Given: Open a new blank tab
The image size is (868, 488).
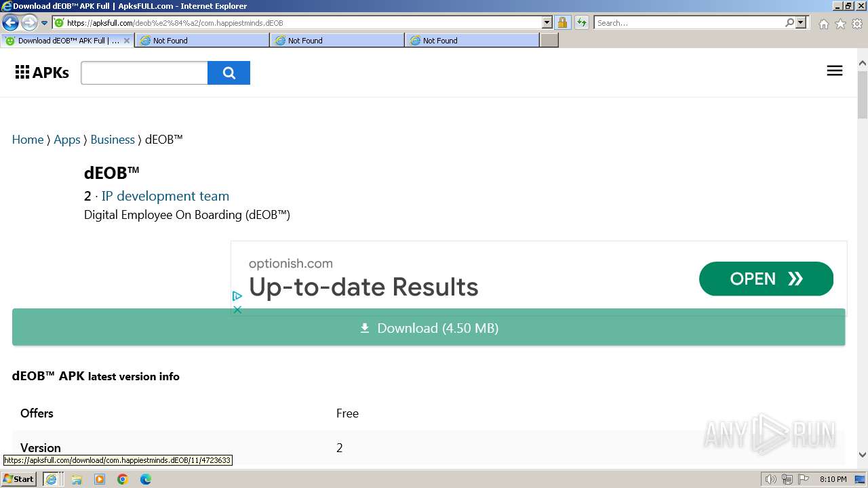Looking at the screenshot, I should pyautogui.click(x=549, y=41).
